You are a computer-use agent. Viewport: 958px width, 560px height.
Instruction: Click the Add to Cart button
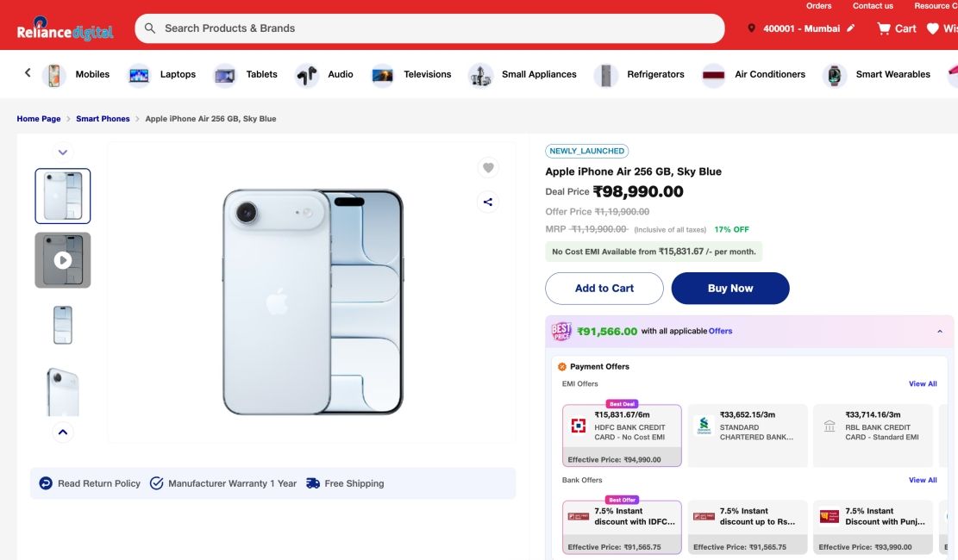click(x=604, y=289)
